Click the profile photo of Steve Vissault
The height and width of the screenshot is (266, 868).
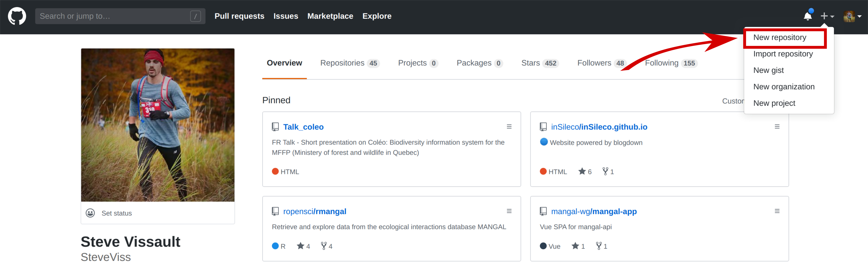158,125
